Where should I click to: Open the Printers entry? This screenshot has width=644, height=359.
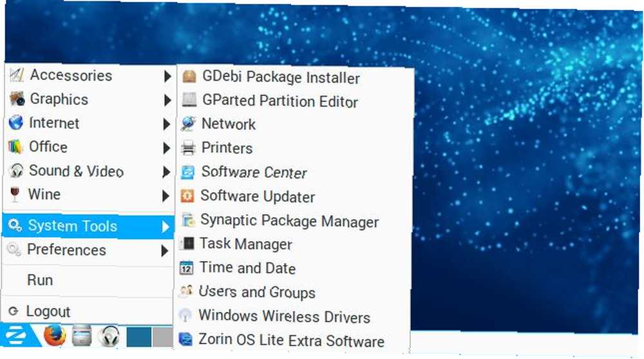(x=294, y=148)
